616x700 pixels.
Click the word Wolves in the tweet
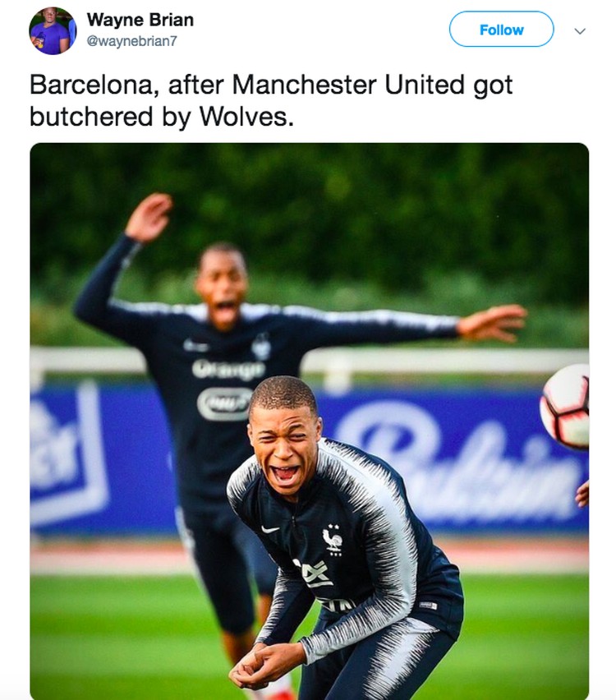click(x=246, y=117)
